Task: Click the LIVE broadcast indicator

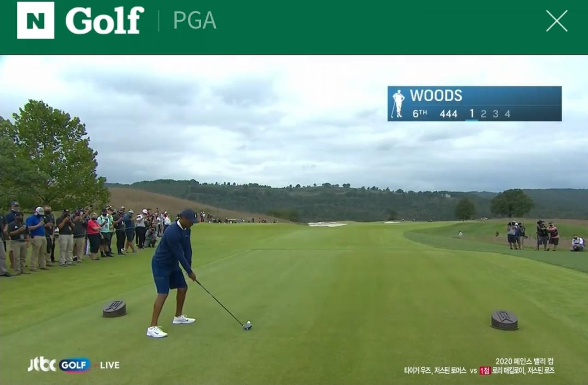Action: [110, 365]
